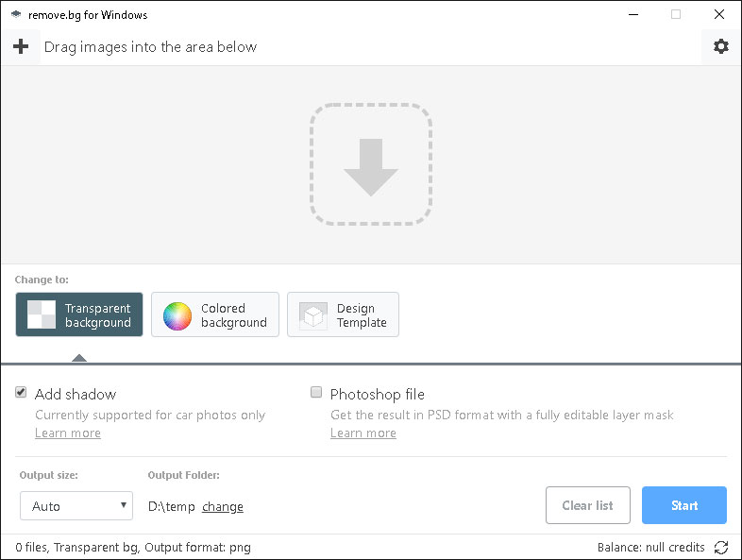Viewport: 742px width, 560px height.
Task: Click the cube design template icon
Action: 313,315
